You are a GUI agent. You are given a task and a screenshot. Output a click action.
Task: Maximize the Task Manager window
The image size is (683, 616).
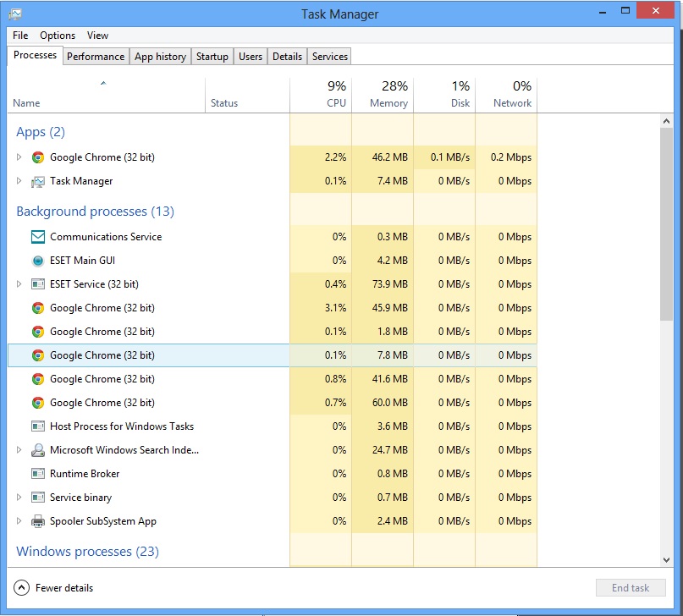click(625, 11)
